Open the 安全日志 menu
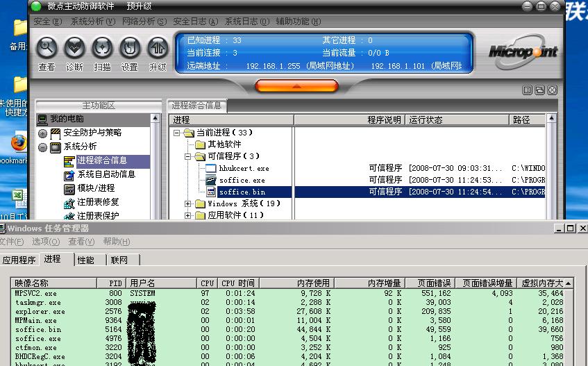Screen dimensions: 588x366 (x=195, y=22)
